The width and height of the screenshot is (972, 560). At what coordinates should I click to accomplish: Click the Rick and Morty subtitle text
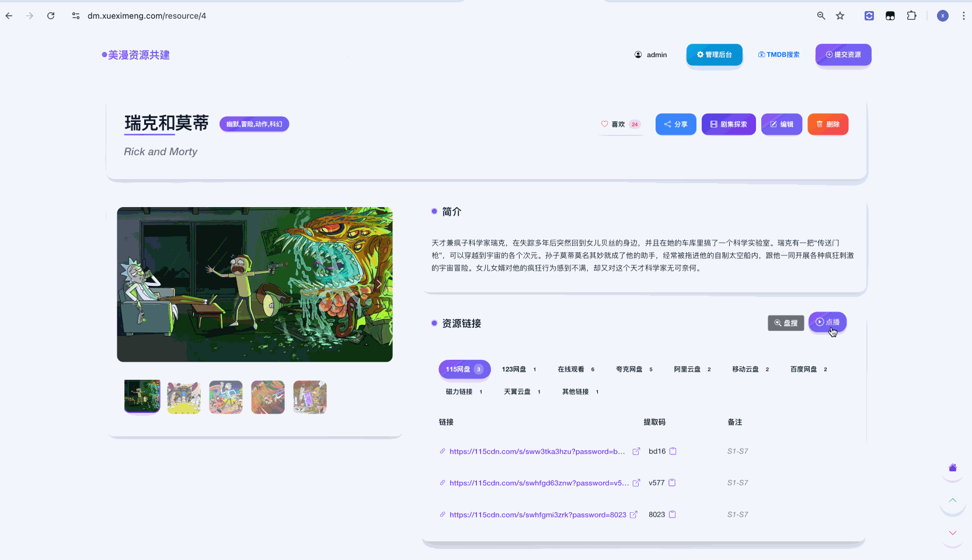point(161,152)
